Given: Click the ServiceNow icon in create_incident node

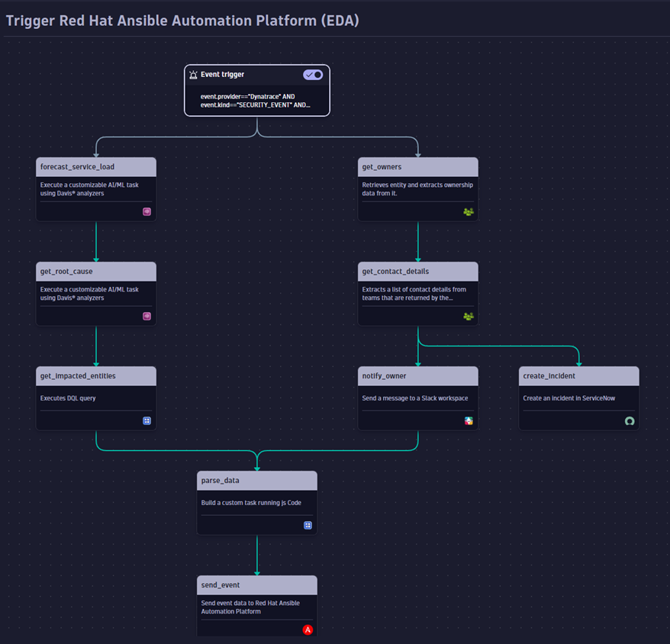Looking at the screenshot, I should click(630, 421).
